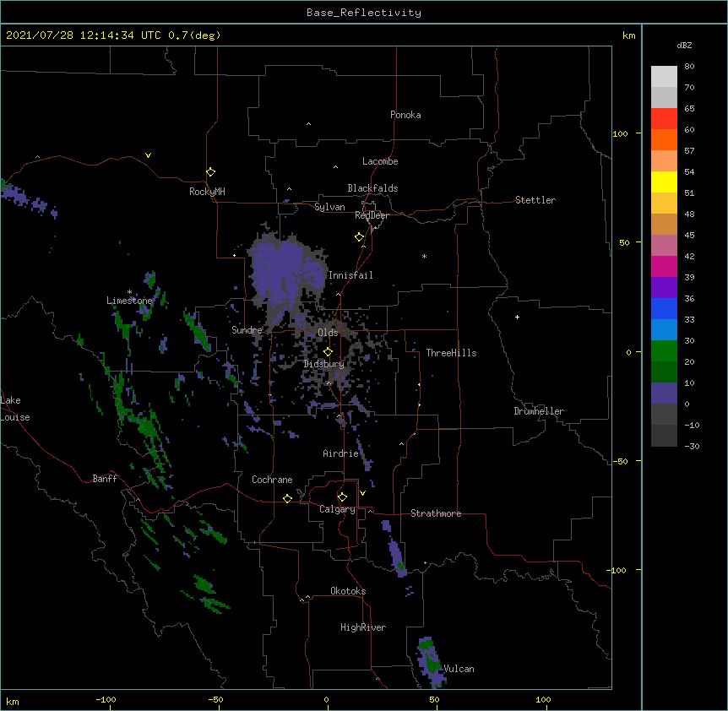Click the Okotoks label
The height and width of the screenshot is (711, 728).
[x=348, y=591]
